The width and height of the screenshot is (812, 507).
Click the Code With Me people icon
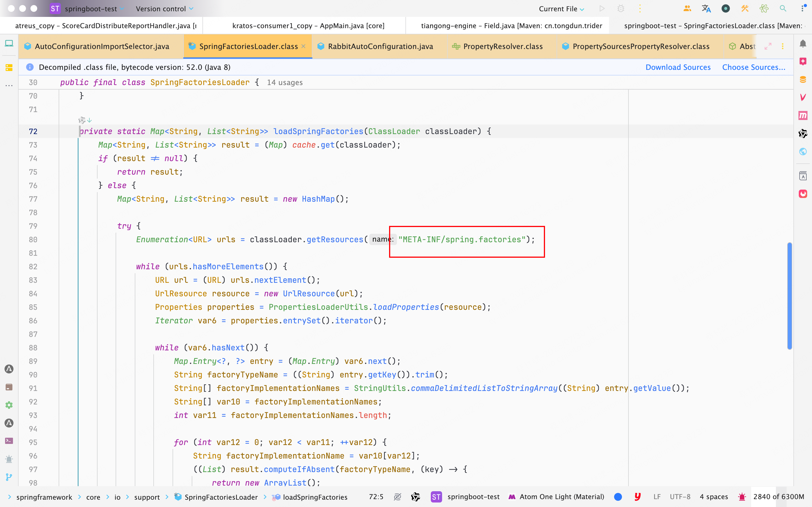[x=687, y=9]
